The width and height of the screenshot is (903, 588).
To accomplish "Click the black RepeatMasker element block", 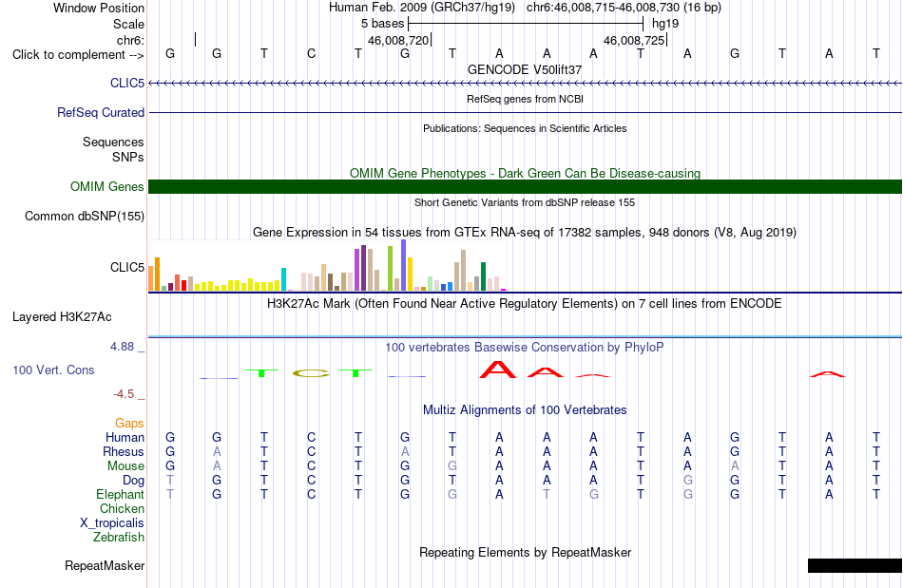I will [x=855, y=565].
